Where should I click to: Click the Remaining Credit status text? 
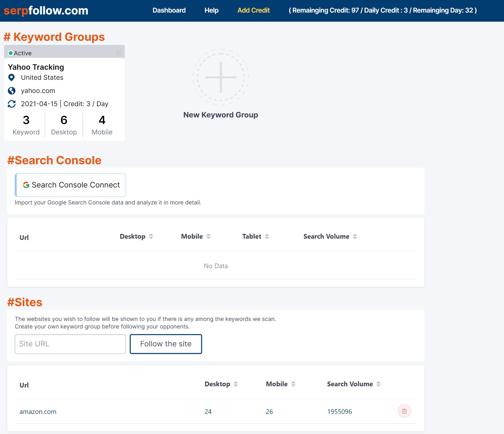click(x=383, y=10)
